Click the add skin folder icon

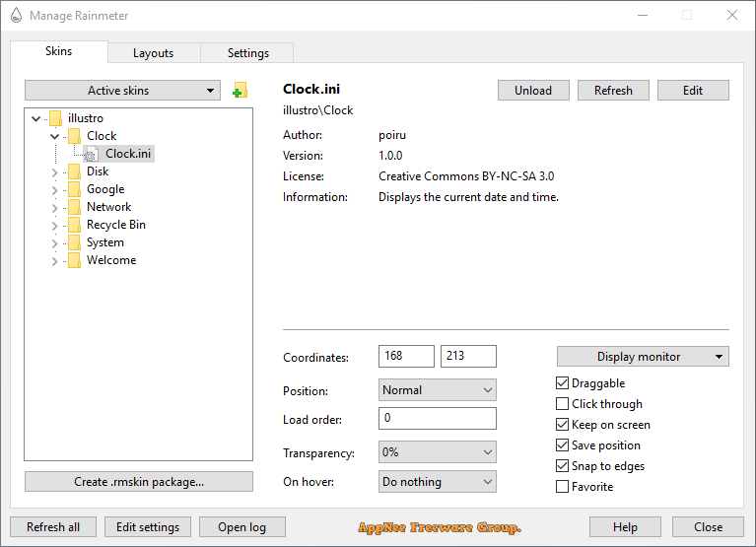(240, 90)
